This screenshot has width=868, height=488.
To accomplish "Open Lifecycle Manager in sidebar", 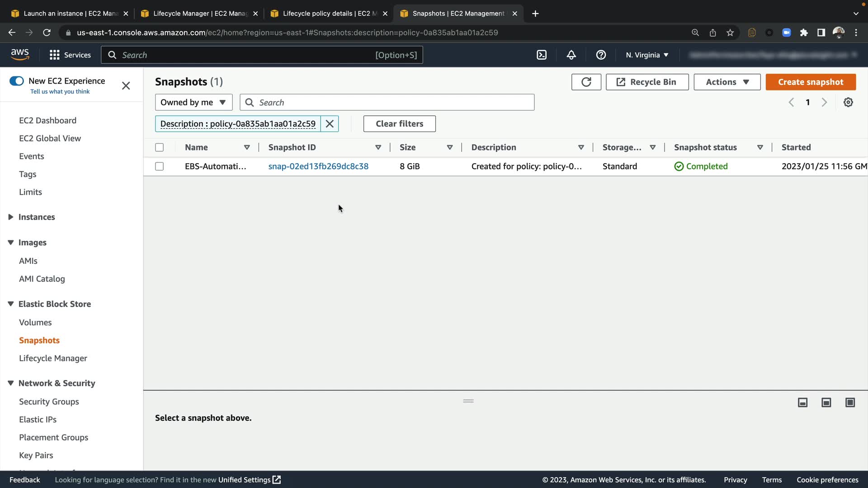I will point(53,358).
